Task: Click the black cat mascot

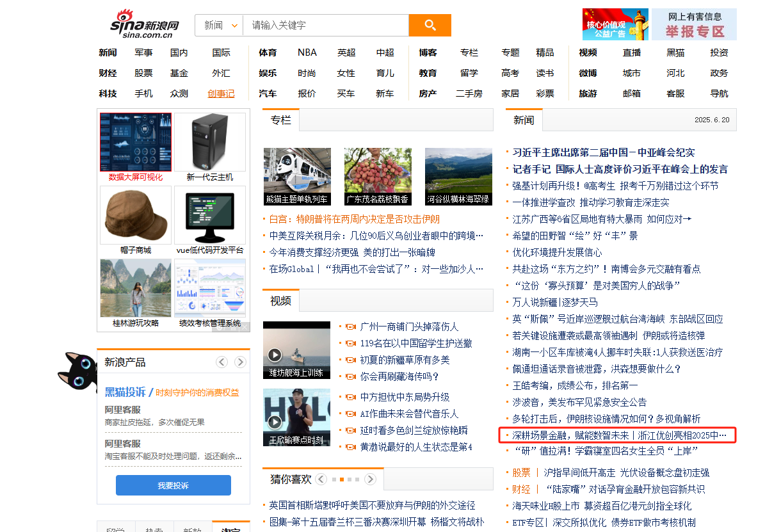Action: pyautogui.click(x=77, y=373)
